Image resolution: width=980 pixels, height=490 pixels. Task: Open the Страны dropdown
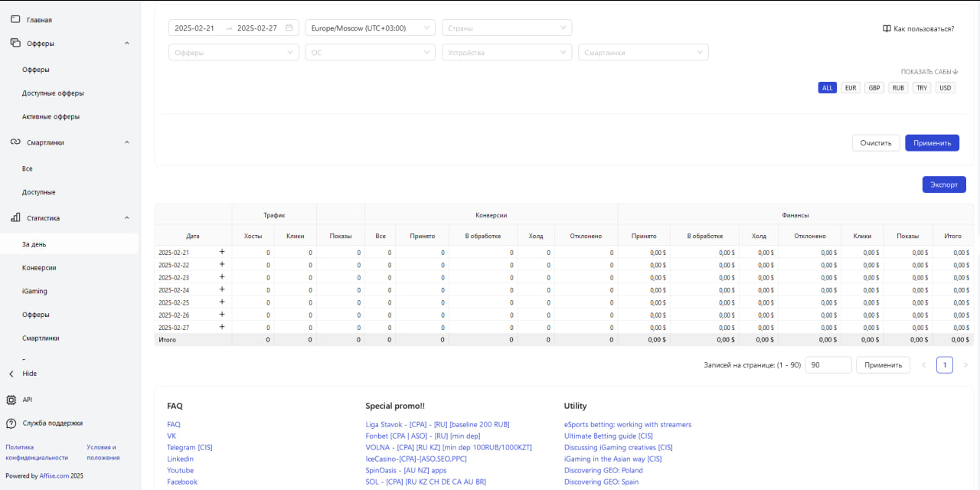[506, 28]
